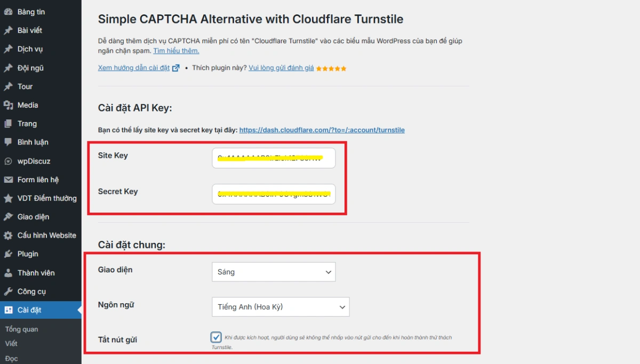The width and height of the screenshot is (640, 364).
Task: Open the Tổng quan submenu item
Action: [x=21, y=329]
